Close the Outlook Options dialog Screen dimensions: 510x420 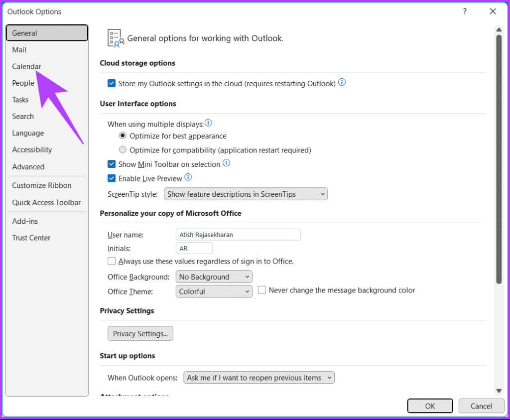click(x=493, y=11)
